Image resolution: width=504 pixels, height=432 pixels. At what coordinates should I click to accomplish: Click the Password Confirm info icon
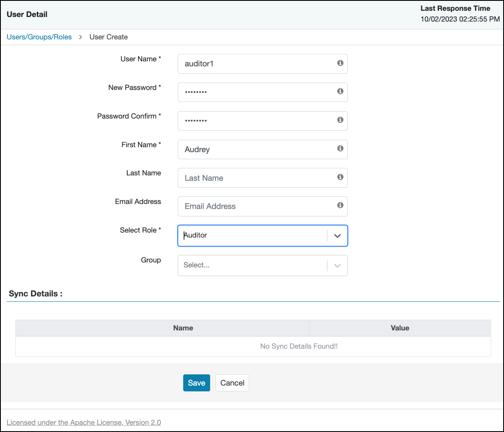(340, 120)
